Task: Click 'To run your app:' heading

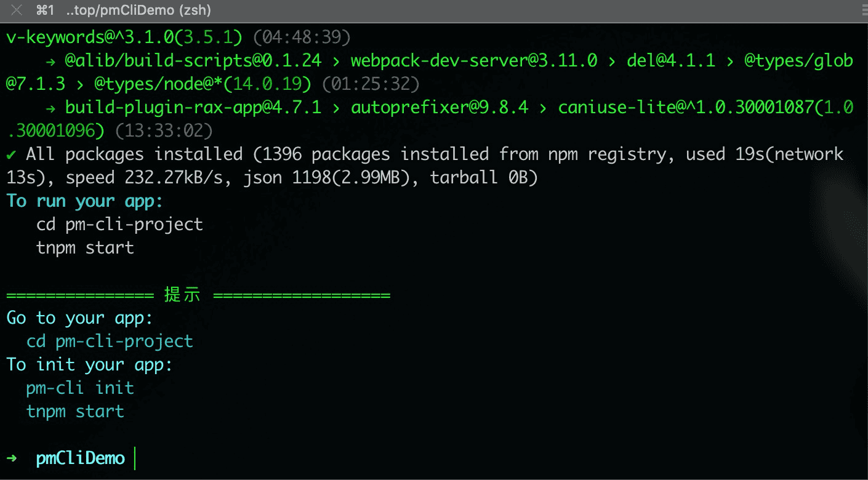Action: pos(85,201)
